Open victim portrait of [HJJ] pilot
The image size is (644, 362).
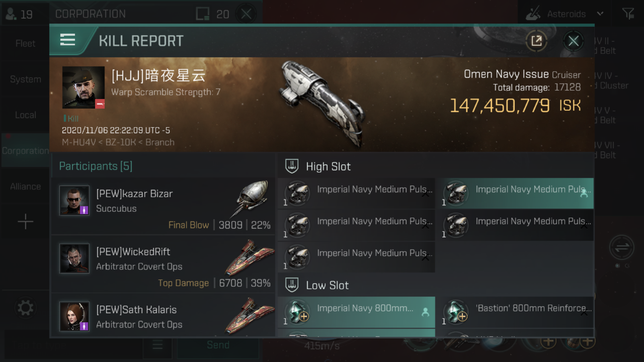pos(84,87)
